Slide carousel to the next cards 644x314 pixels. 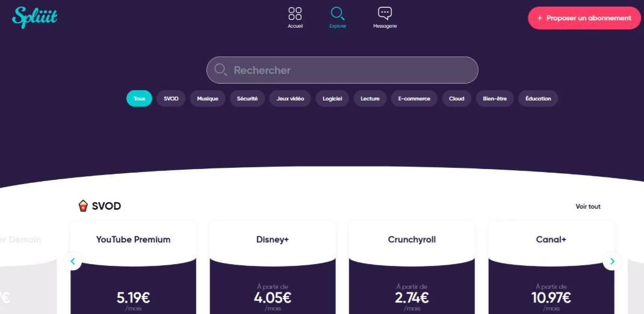pyautogui.click(x=612, y=261)
